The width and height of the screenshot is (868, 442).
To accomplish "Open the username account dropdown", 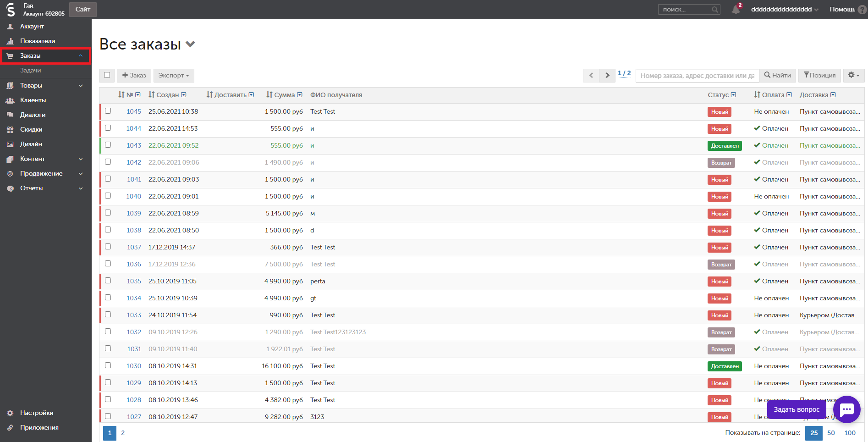I will 785,10.
